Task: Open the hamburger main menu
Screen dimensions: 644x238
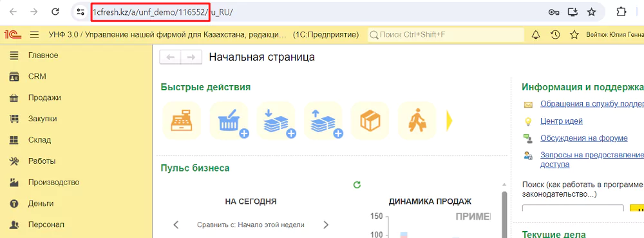Action: click(35, 35)
